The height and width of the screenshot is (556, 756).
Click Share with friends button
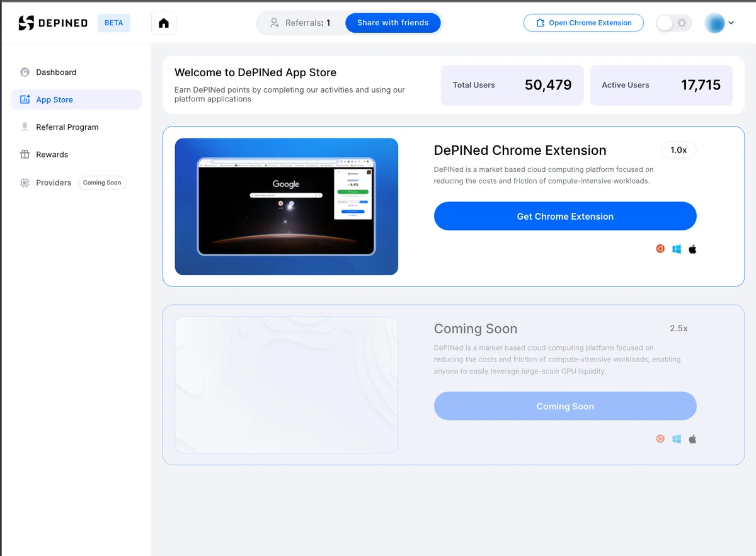click(392, 23)
